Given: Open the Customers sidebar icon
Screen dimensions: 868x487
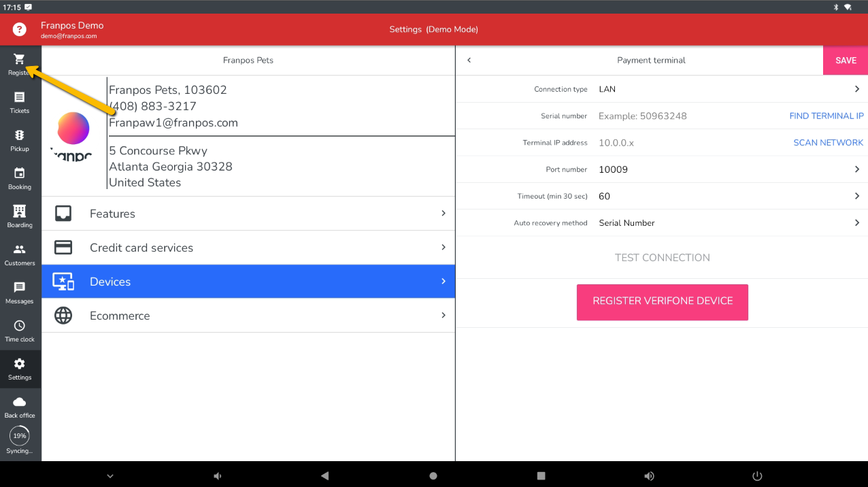Looking at the screenshot, I should tap(19, 250).
